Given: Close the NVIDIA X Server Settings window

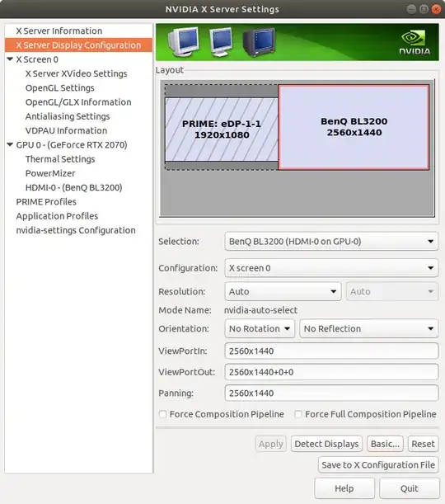Looking at the screenshot, I should (x=436, y=9).
